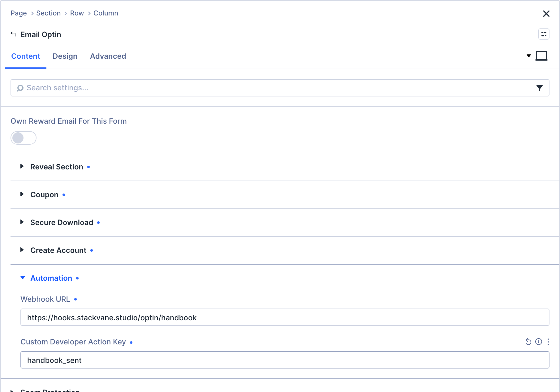Open more options for Custom Developer Action Key
Viewport: 560px width, 392px height.
click(548, 342)
